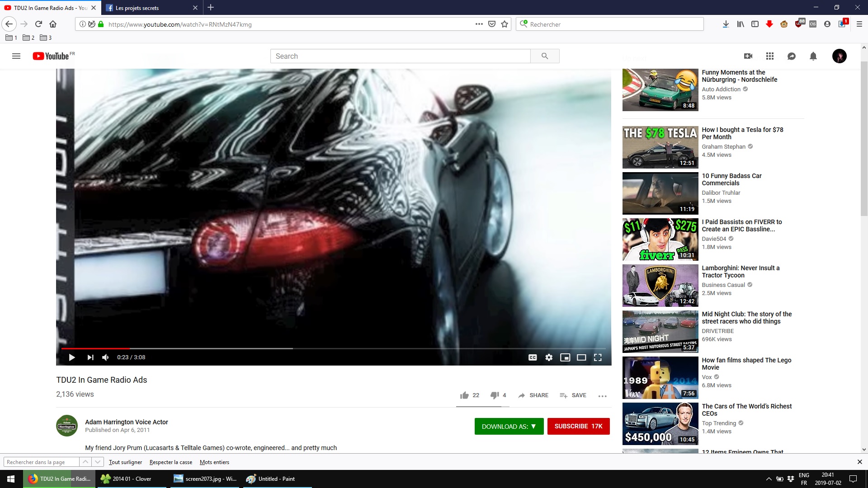Expand the Download As dropdown

coord(509,426)
